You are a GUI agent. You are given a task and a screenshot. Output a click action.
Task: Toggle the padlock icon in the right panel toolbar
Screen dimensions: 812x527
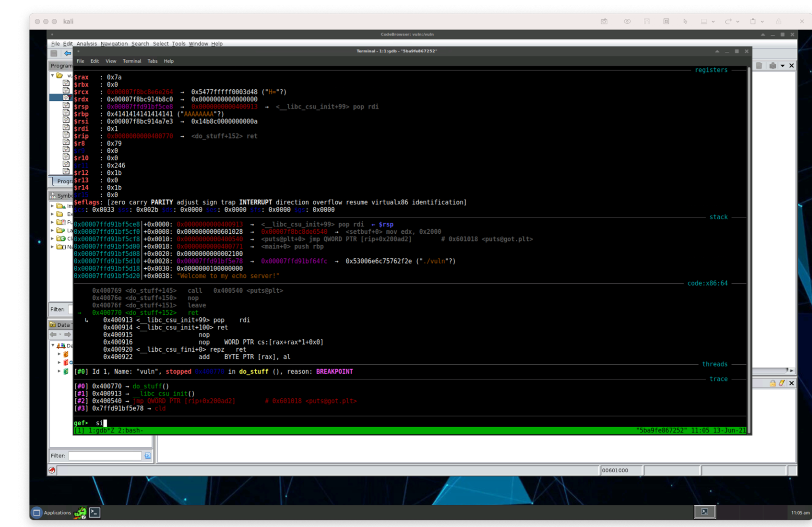(x=772, y=383)
